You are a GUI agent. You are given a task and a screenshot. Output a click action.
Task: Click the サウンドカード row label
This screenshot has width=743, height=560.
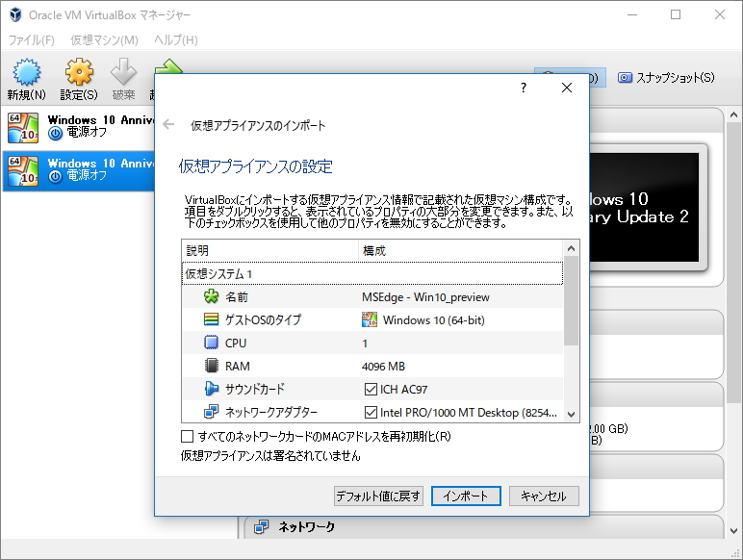(x=255, y=389)
